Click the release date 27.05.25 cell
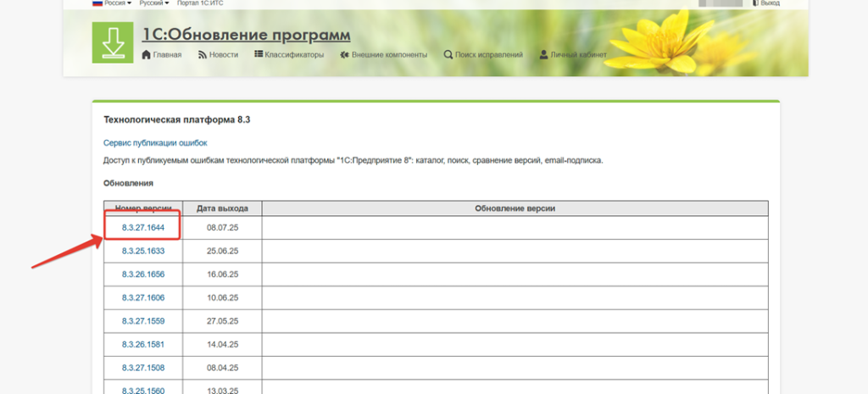 pyautogui.click(x=223, y=321)
